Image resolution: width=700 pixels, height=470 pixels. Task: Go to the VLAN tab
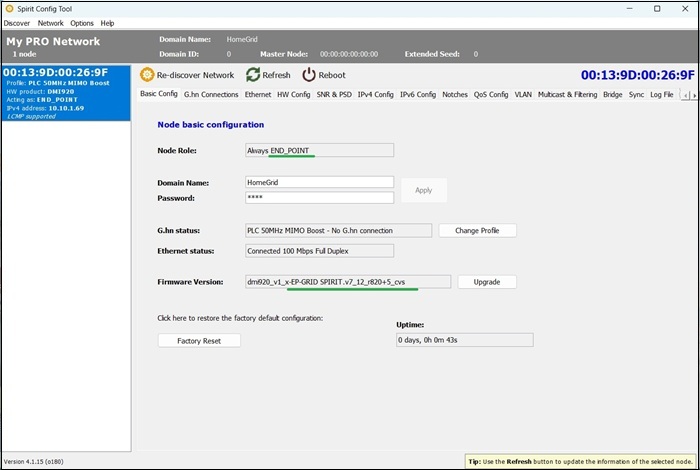(x=523, y=95)
